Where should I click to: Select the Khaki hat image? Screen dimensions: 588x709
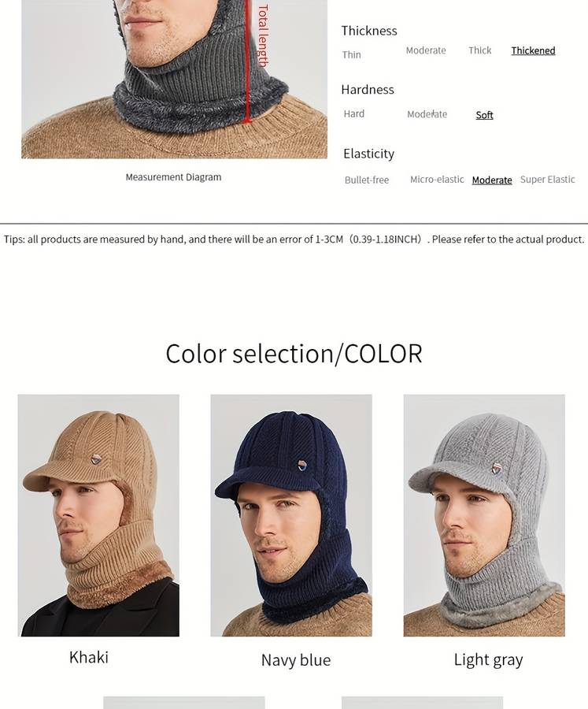click(x=98, y=515)
